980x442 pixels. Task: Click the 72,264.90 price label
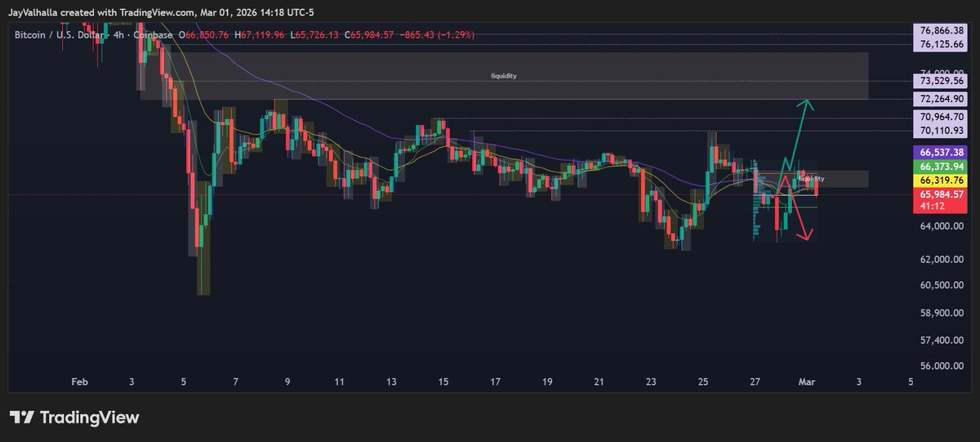pyautogui.click(x=942, y=99)
